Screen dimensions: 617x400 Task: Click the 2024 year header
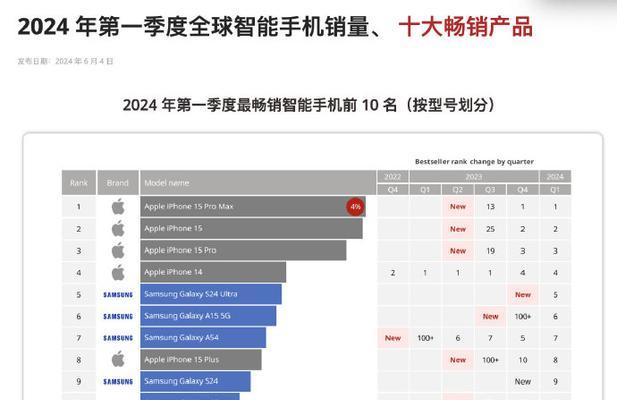tap(555, 177)
